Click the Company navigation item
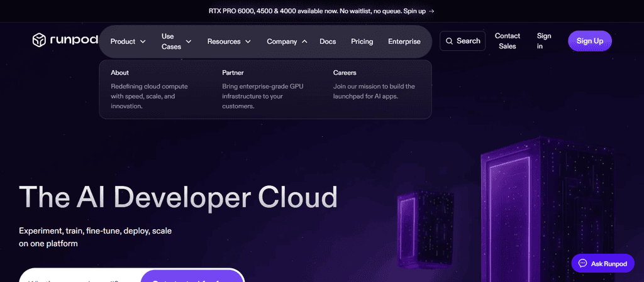The height and width of the screenshot is (282, 644). click(x=287, y=41)
